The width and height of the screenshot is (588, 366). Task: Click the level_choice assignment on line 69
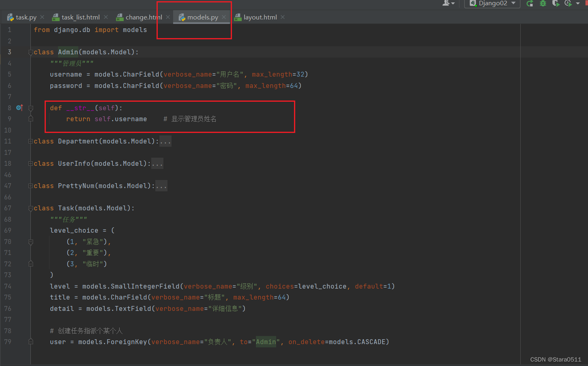pos(82,230)
